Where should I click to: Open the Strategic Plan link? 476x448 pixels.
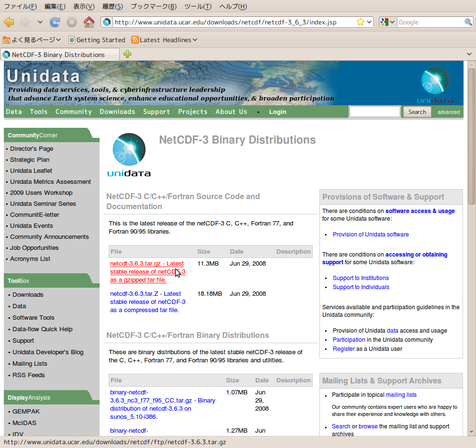[x=30, y=159]
